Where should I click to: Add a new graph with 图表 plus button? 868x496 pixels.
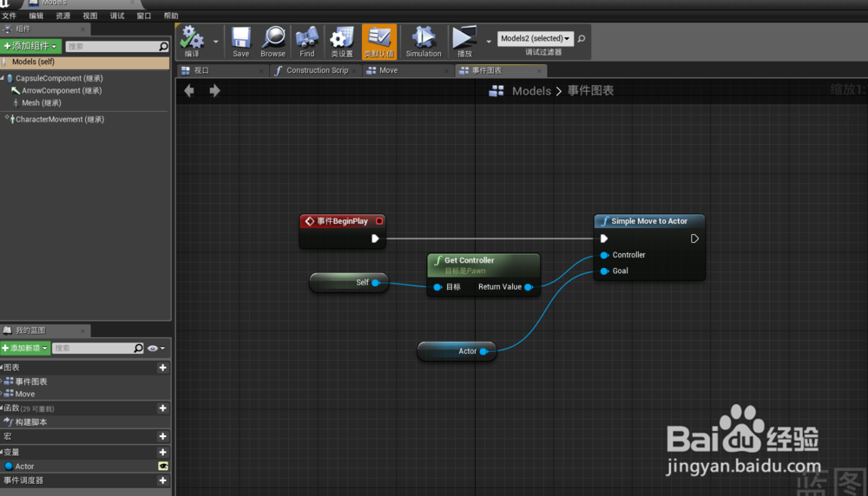(163, 368)
